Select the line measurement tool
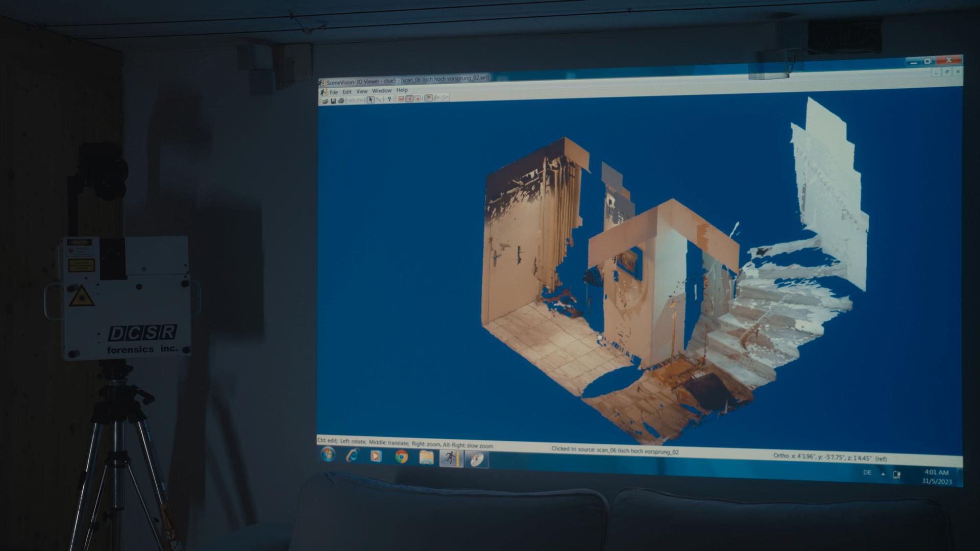Image resolution: width=980 pixels, height=551 pixels. tap(379, 99)
